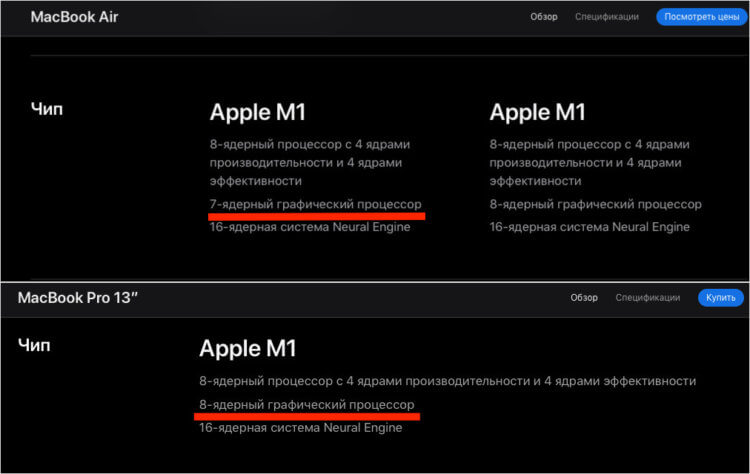The width and height of the screenshot is (750, 474).
Task: Click 16-ядерная Neural Engine under second Air column
Action: tap(589, 227)
